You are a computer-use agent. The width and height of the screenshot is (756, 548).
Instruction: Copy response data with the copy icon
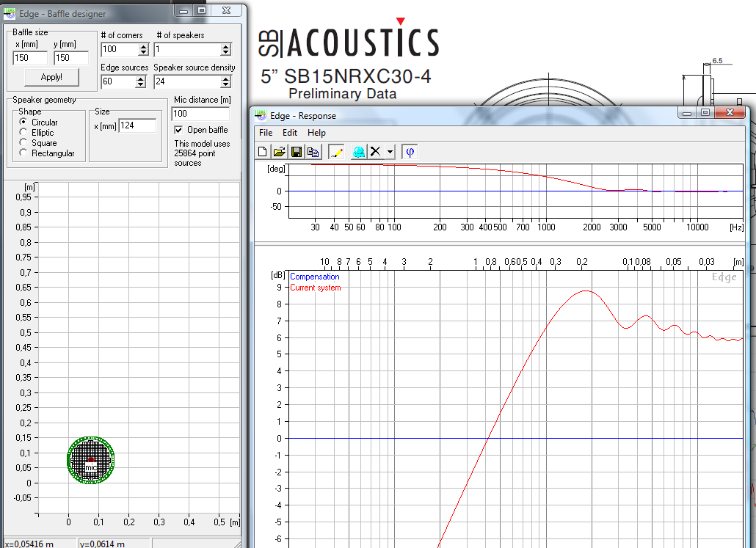pyautogui.click(x=313, y=153)
